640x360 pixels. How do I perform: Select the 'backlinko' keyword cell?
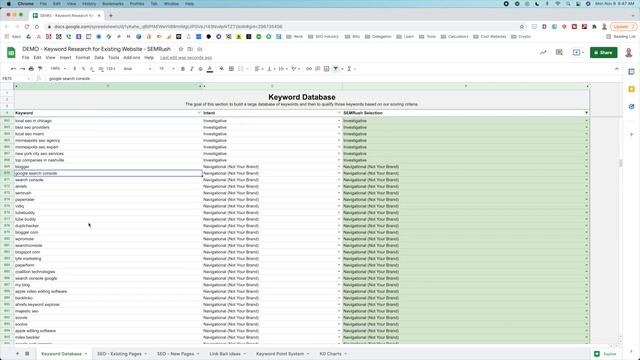tap(108, 298)
